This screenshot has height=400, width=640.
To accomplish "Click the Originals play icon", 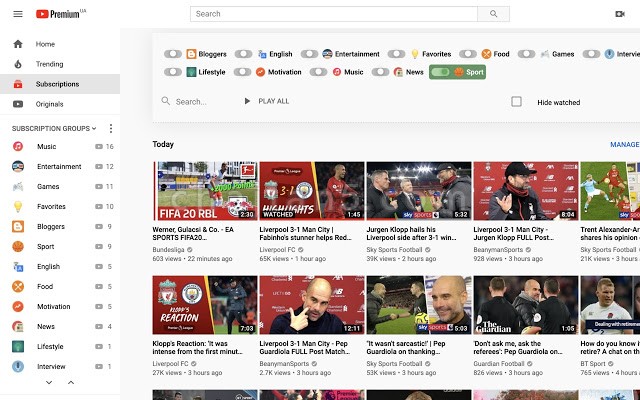I will (x=18, y=104).
